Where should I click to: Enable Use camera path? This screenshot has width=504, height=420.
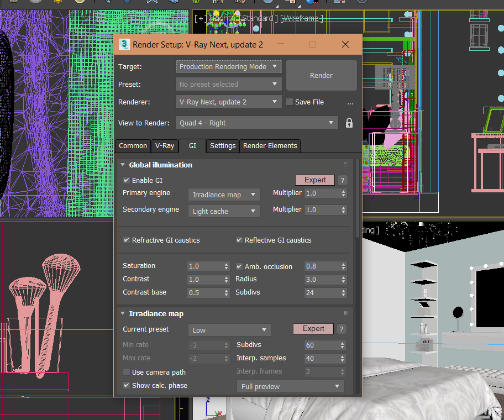[127, 372]
